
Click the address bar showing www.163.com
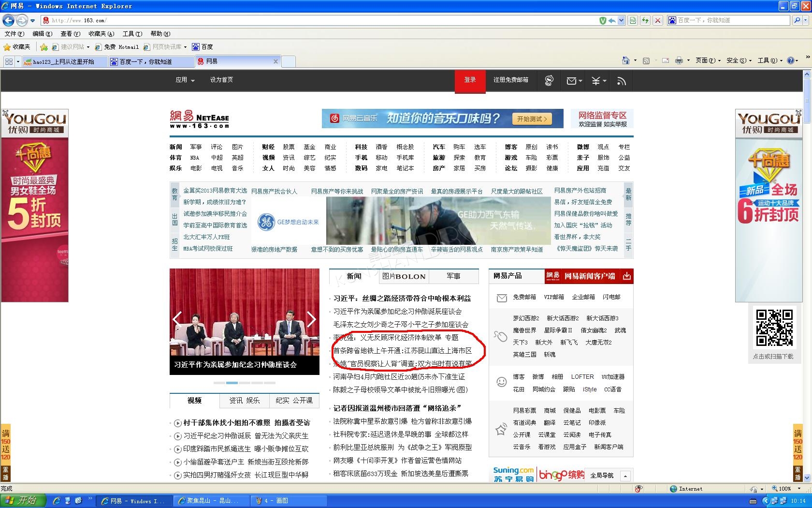coord(319,20)
